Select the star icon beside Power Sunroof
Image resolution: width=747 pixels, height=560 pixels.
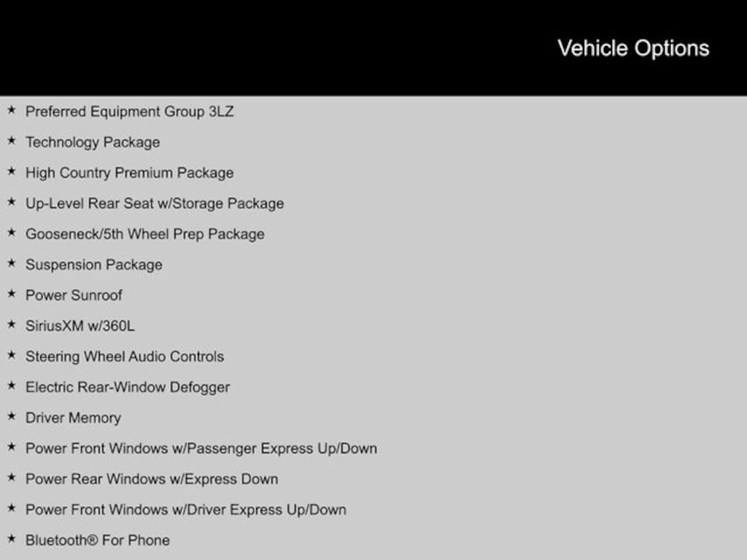click(x=11, y=295)
